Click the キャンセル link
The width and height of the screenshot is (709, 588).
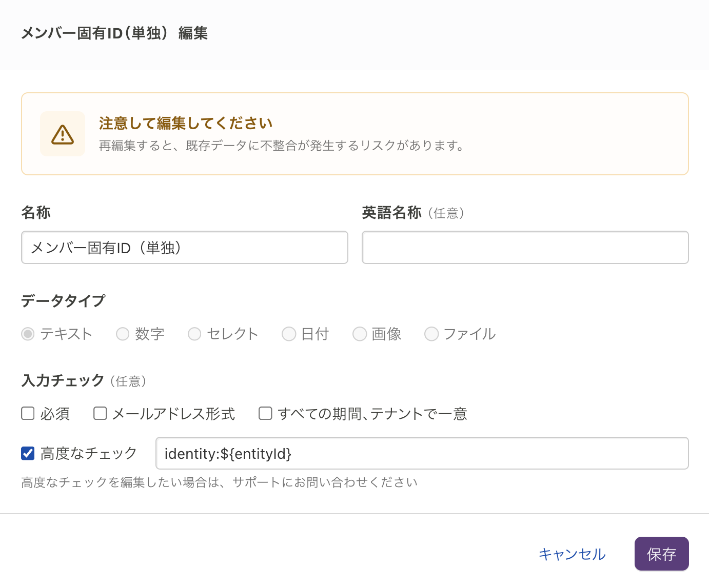point(572,554)
